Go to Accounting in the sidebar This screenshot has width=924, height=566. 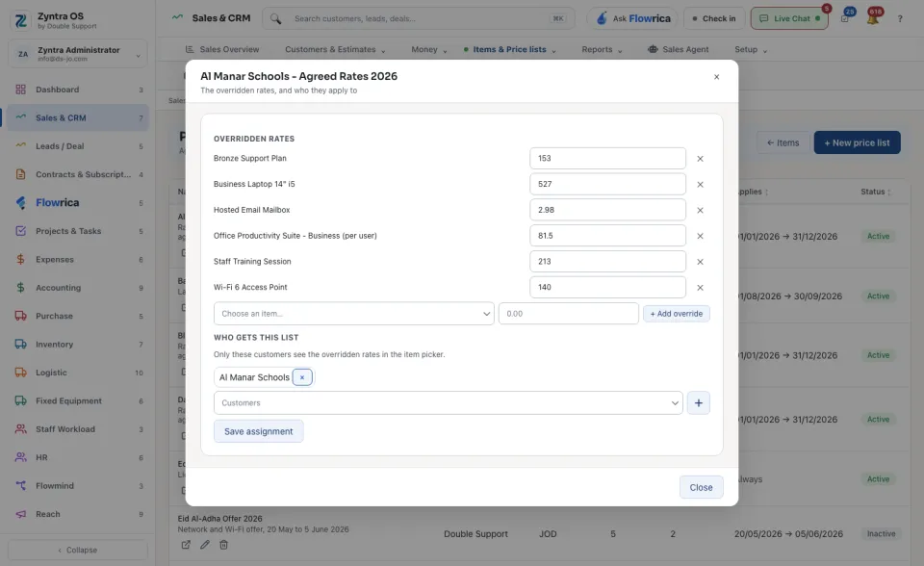click(78, 288)
